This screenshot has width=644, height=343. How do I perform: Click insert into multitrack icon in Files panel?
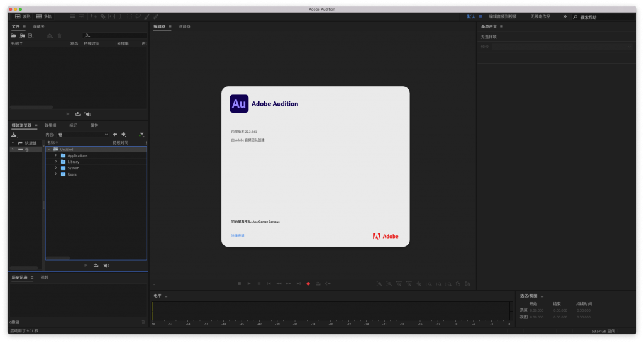(49, 36)
